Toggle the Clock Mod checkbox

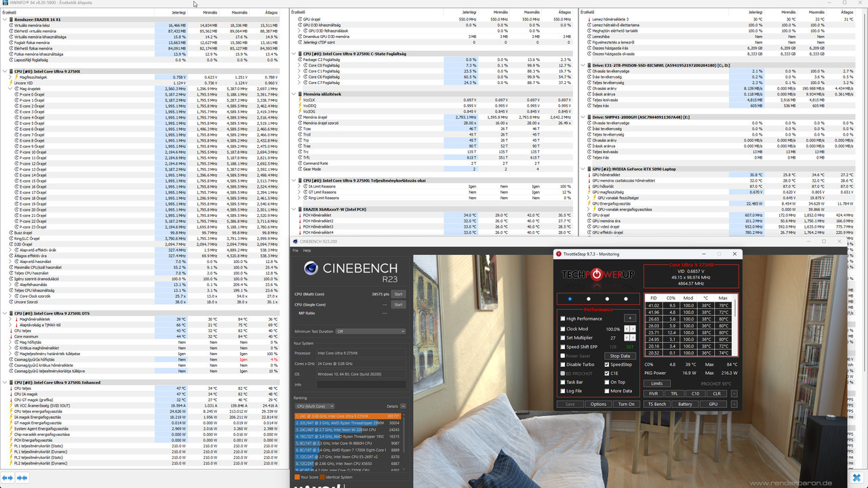pyautogui.click(x=562, y=329)
